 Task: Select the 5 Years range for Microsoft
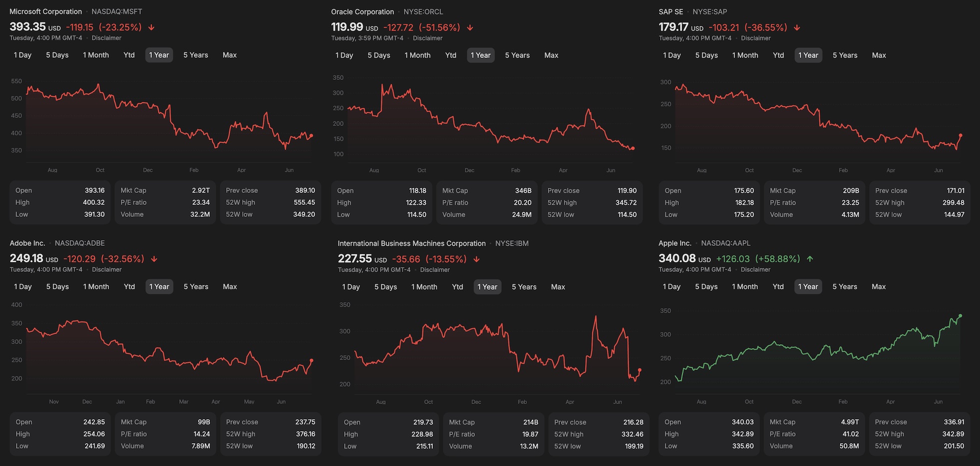click(196, 55)
